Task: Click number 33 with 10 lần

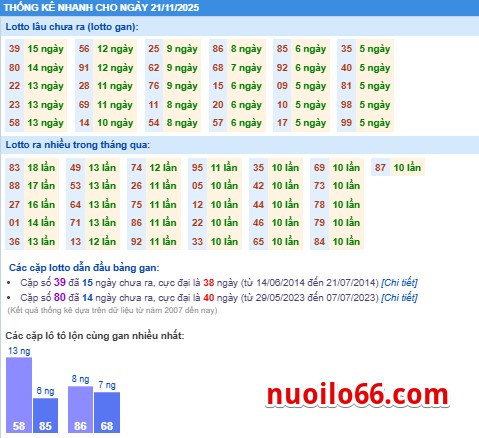Action: tap(197, 241)
